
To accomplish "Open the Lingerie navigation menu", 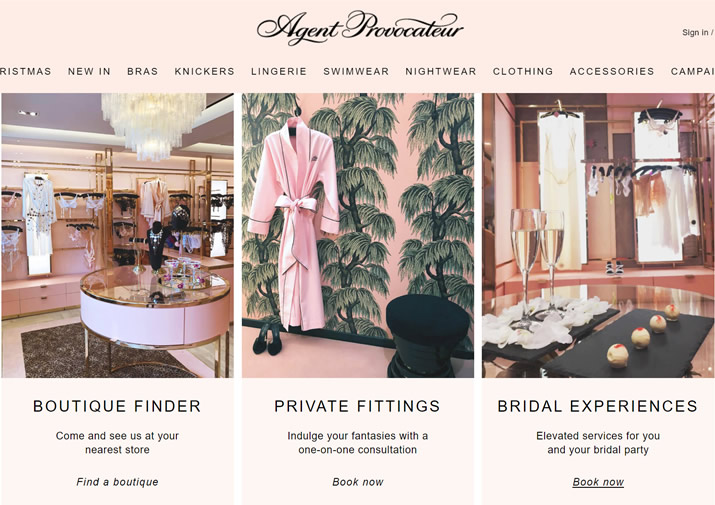I will [279, 72].
